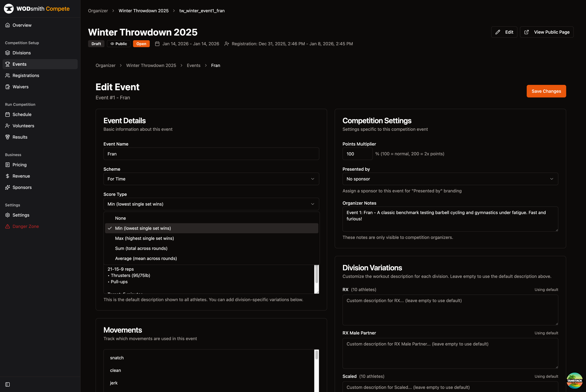Click the Volunteers user-check icon

(8, 126)
